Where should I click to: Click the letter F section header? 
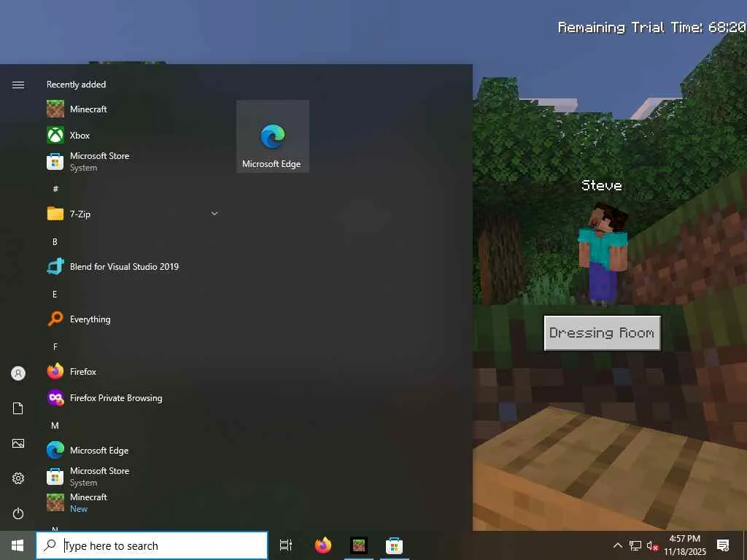coord(55,346)
